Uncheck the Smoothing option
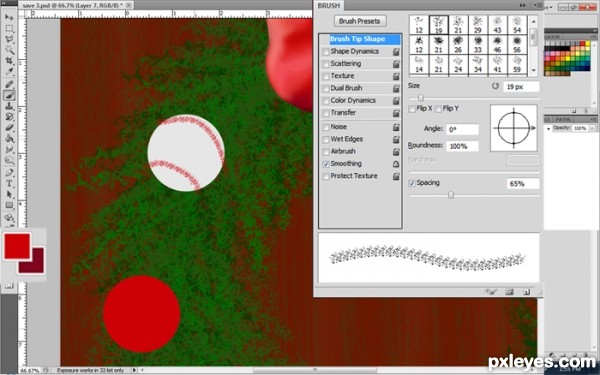The image size is (600, 375). 326,164
